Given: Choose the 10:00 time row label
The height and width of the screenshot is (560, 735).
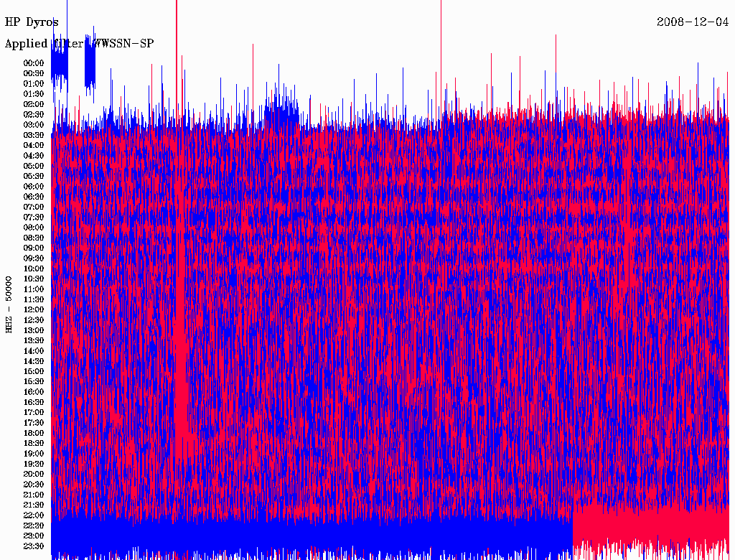Looking at the screenshot, I should pyautogui.click(x=34, y=269).
